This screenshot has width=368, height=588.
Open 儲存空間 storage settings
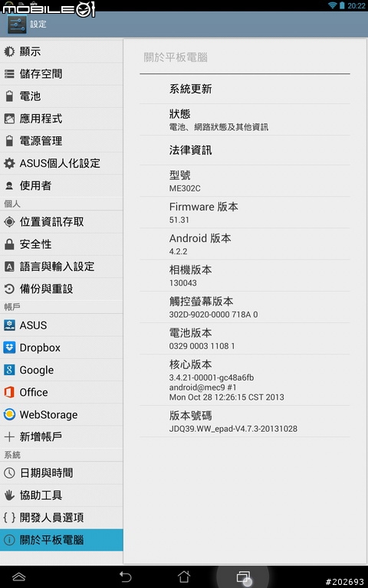pyautogui.click(x=61, y=73)
